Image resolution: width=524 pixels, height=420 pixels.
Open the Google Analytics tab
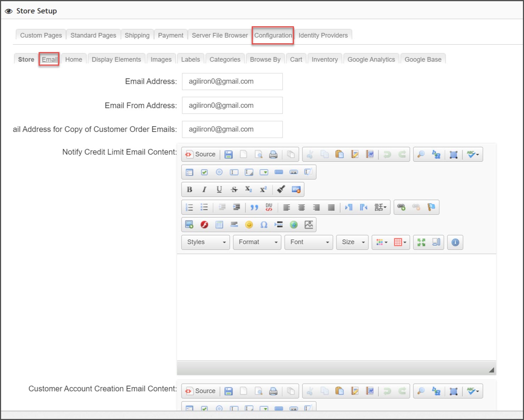(371, 60)
